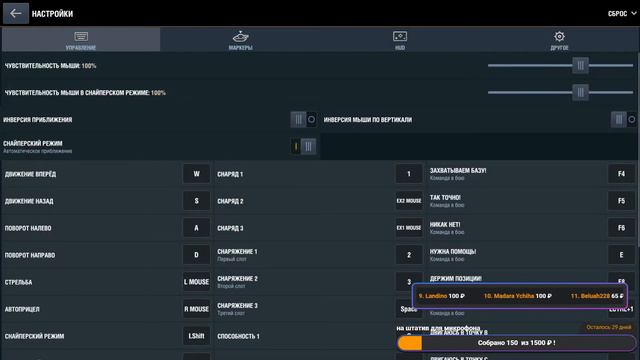Change the W key for Движение вперёд
This screenshot has width=640, height=360.
click(196, 174)
